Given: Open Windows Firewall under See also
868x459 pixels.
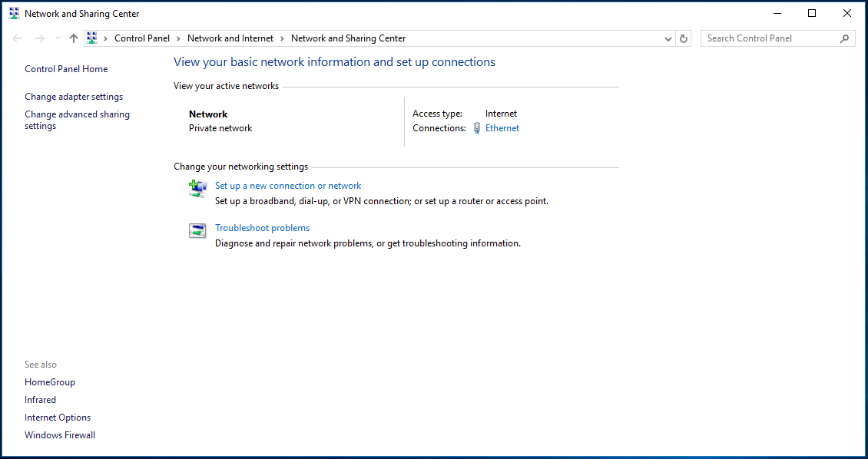Looking at the screenshot, I should click(60, 435).
